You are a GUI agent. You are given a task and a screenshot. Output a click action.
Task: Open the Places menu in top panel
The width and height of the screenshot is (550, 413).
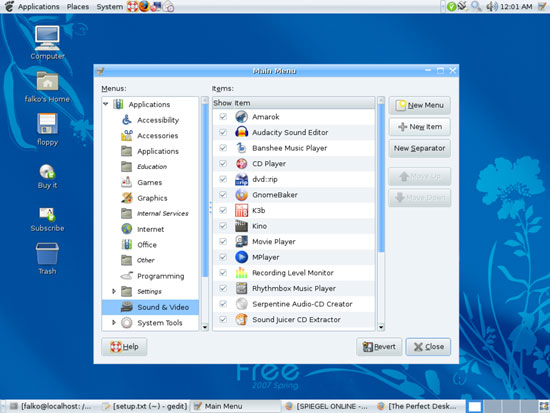coord(78,7)
